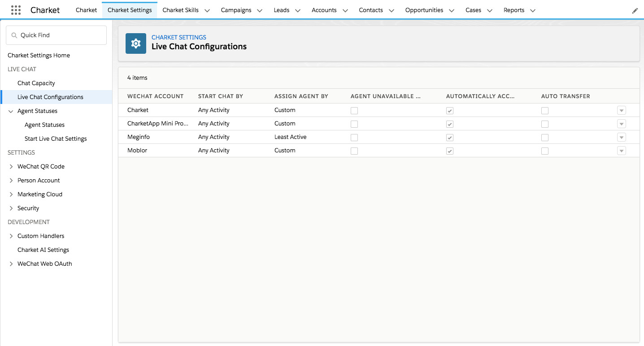Image resolution: width=644 pixels, height=346 pixels.
Task: Toggle Agent Unavailable checkbox for Charket
Action: (354, 111)
